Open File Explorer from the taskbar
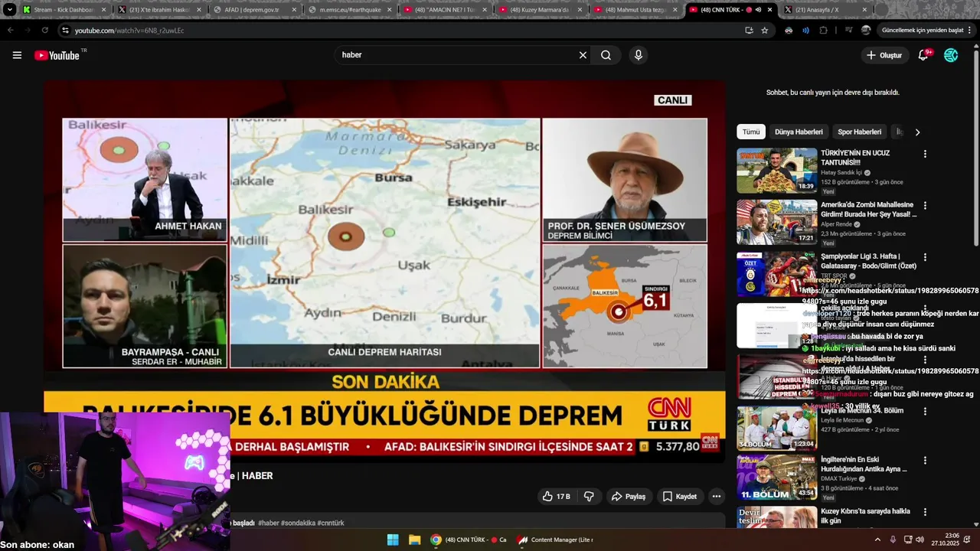The image size is (980, 551). [x=414, y=540]
